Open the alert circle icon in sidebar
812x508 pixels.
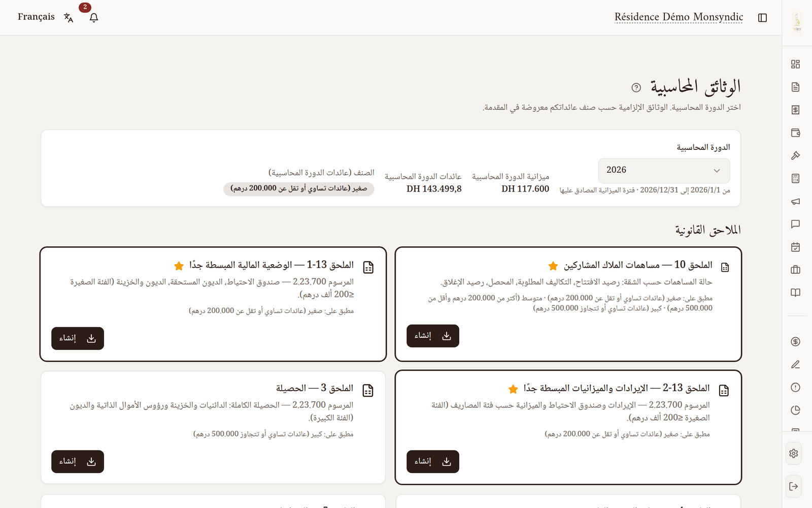(795, 387)
